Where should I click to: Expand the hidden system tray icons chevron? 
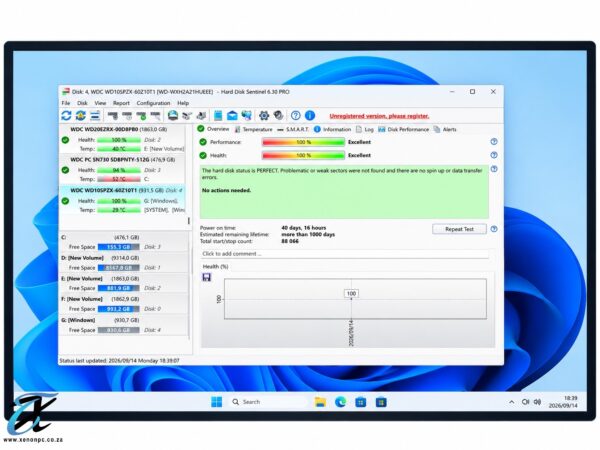click(x=512, y=402)
